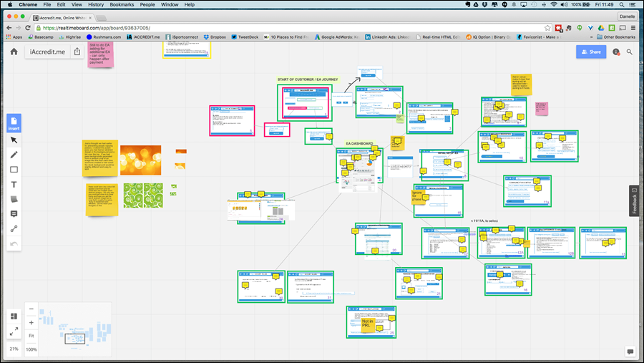644x363 pixels.
Task: Select the Text tool
Action: coord(14,185)
